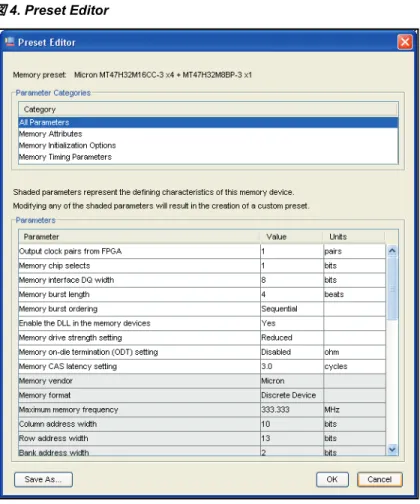Select the All Parameters category

(x=208, y=122)
